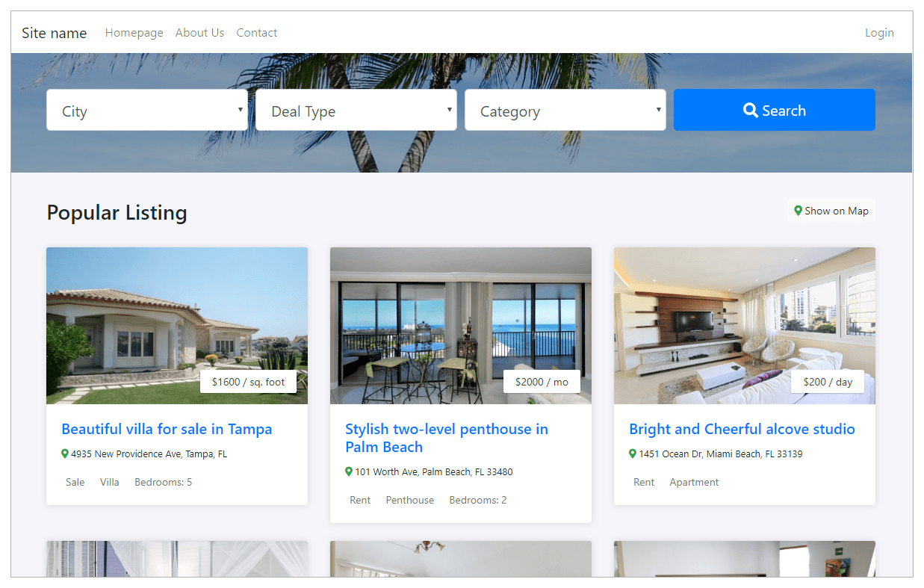Click the green pin beside the Tampa address
Screen dimensions: 924x588
64,454
